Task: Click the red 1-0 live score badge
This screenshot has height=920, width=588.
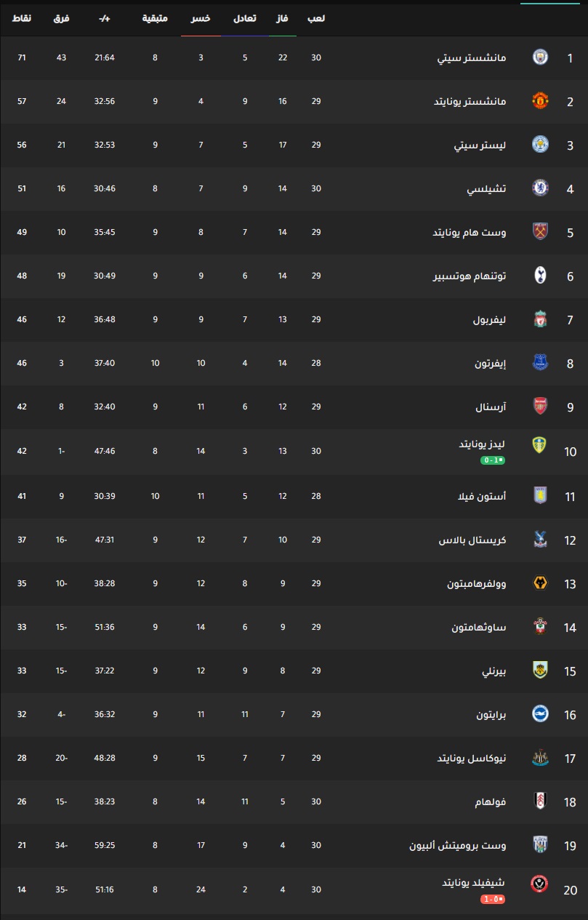Action: [x=493, y=899]
